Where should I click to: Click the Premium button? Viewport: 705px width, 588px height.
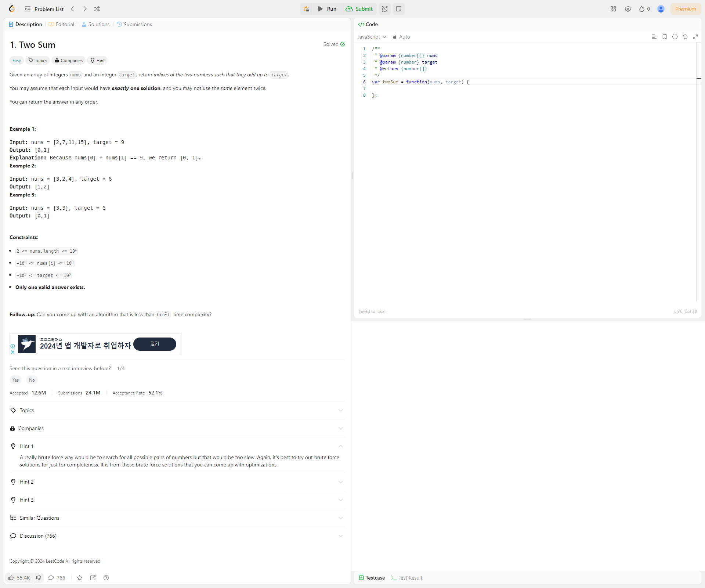[x=686, y=9]
